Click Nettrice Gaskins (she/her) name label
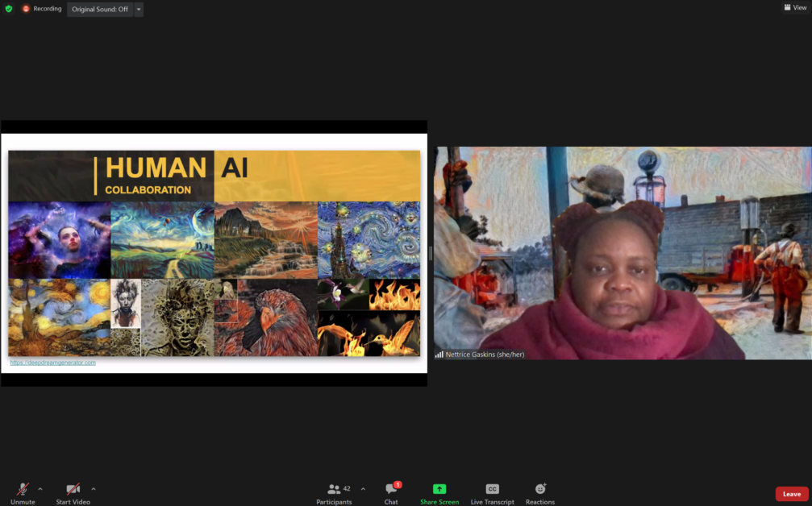Viewport: 812px width, 506px height. pos(485,355)
